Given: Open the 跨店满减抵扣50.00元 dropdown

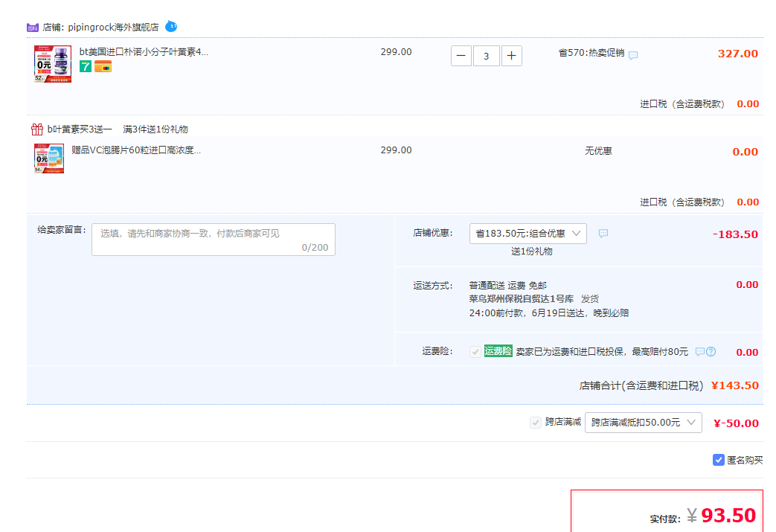Looking at the screenshot, I should point(644,423).
